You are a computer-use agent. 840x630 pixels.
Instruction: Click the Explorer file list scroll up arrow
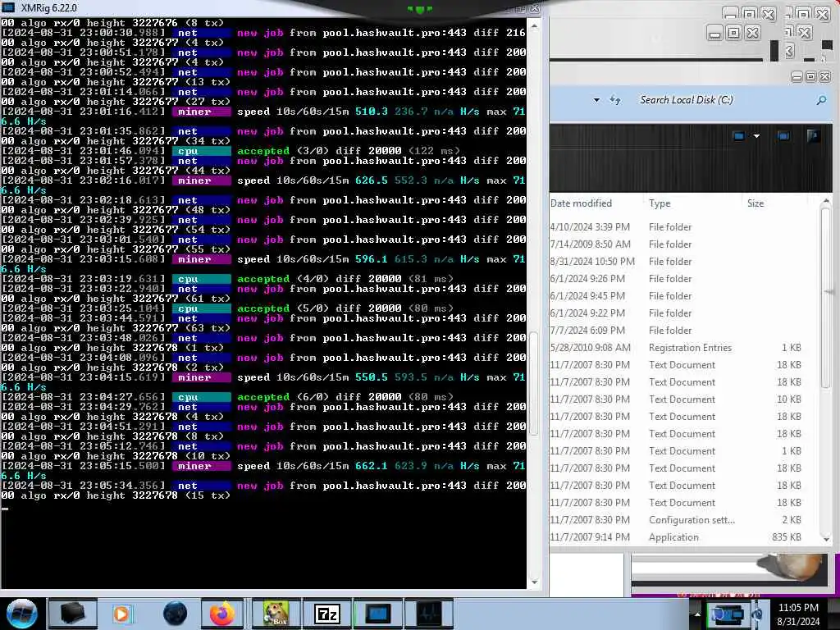(826, 202)
